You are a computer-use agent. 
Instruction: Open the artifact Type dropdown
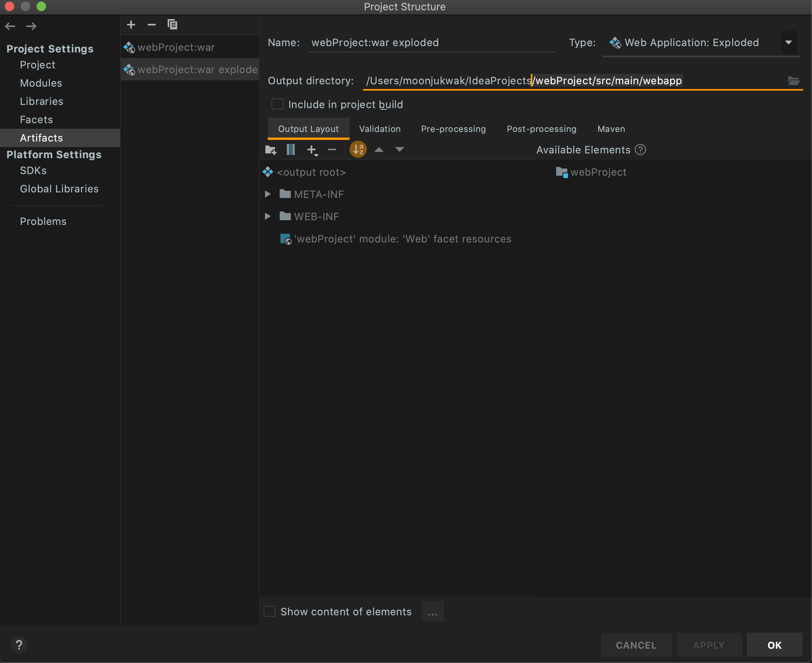click(x=788, y=43)
